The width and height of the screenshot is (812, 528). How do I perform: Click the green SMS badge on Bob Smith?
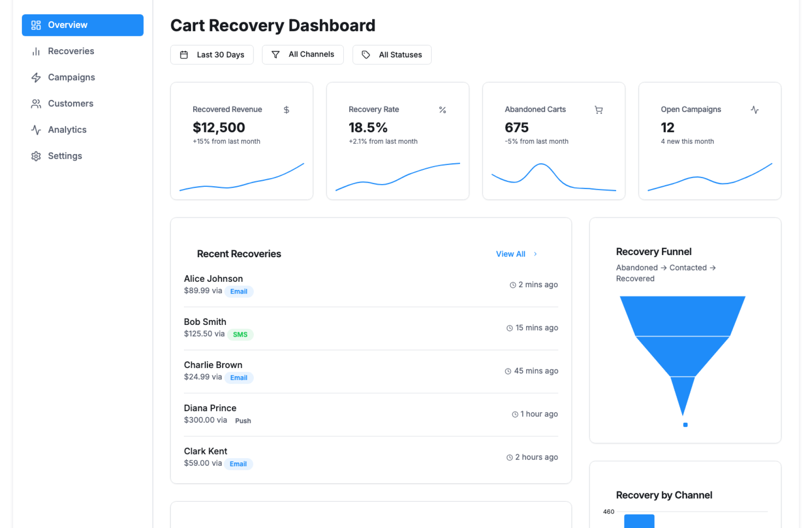[x=240, y=335]
